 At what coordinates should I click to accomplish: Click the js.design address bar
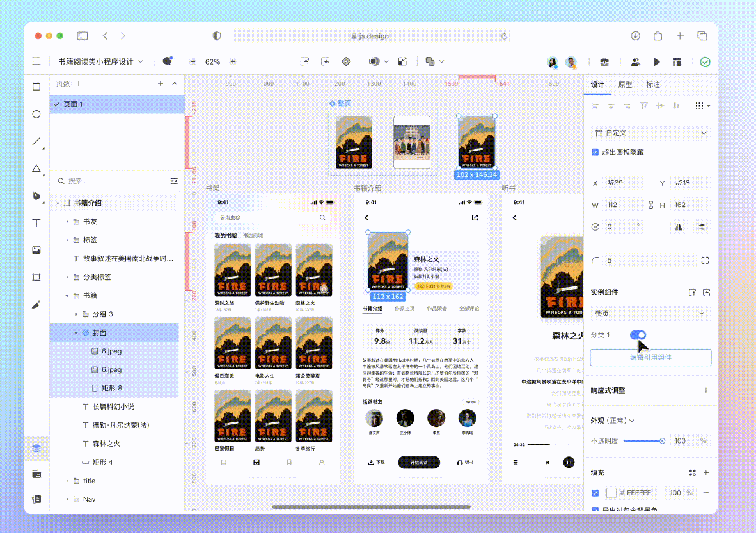pyautogui.click(x=370, y=36)
